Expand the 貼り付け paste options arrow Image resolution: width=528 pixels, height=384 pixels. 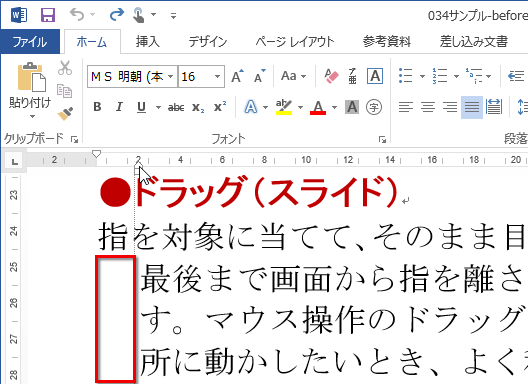point(32,117)
